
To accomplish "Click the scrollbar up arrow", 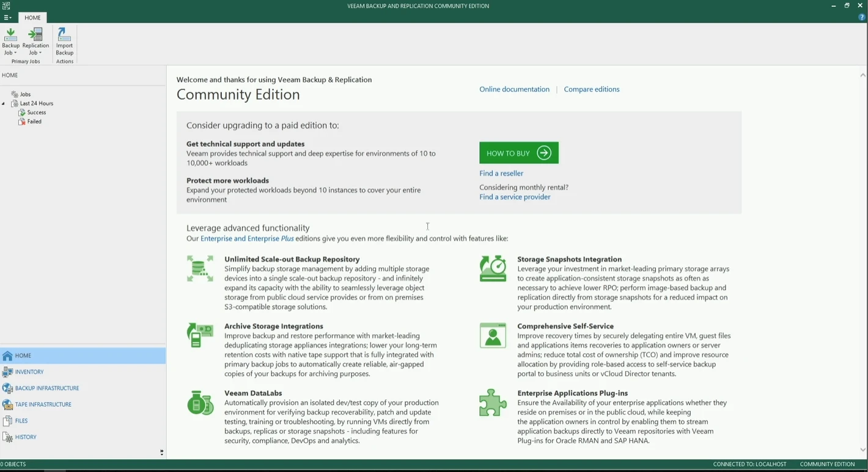I will pos(862,75).
